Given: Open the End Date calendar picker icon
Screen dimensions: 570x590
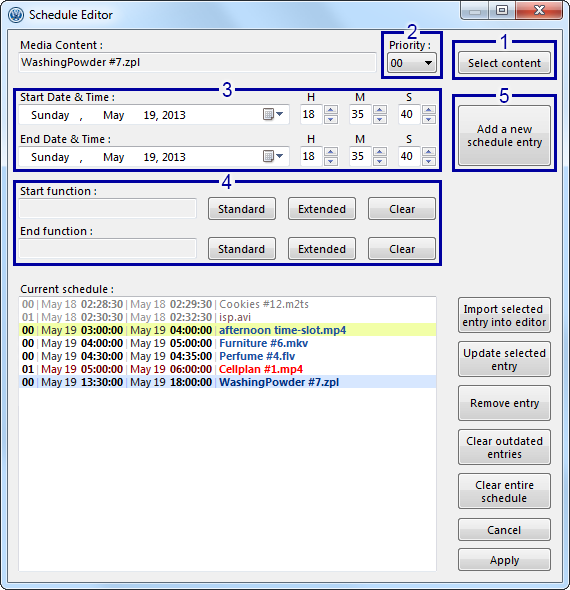Looking at the screenshot, I should pos(273,156).
